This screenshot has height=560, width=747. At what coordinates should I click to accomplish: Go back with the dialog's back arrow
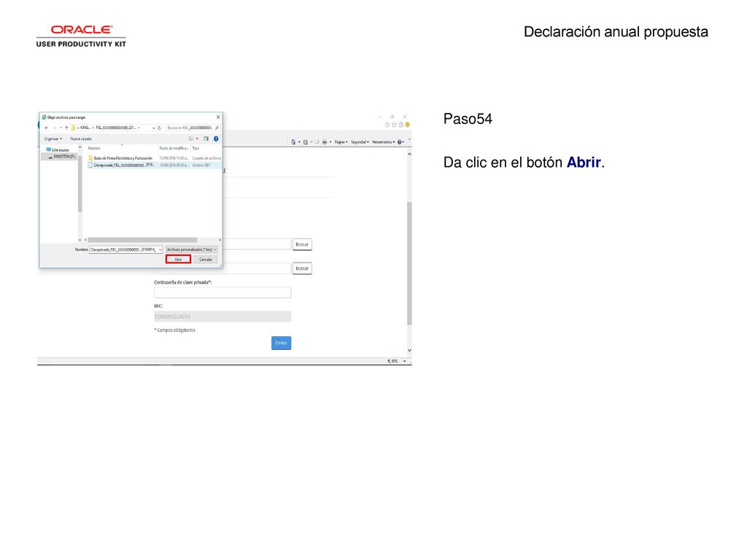(x=46, y=128)
